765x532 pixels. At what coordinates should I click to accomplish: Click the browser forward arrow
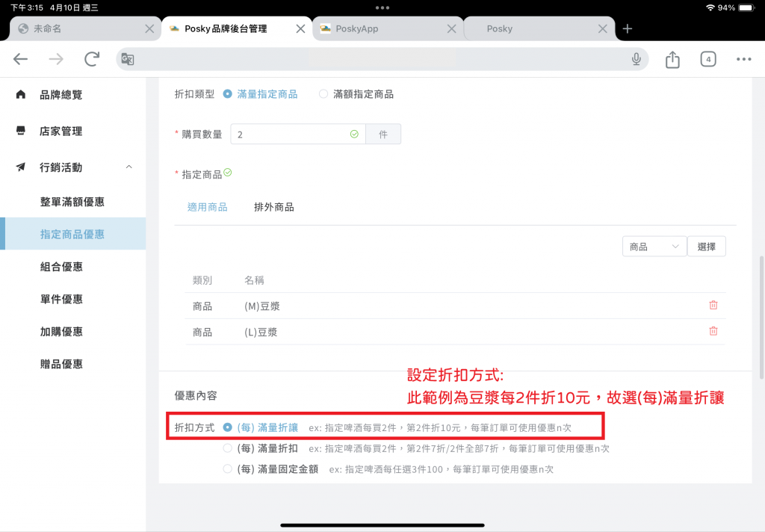(56, 59)
